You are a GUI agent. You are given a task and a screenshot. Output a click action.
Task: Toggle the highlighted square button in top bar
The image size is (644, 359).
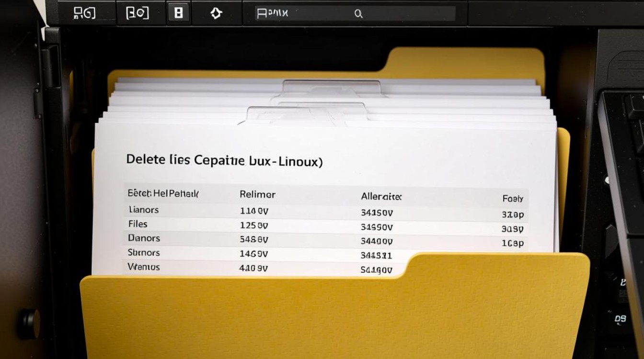point(178,13)
